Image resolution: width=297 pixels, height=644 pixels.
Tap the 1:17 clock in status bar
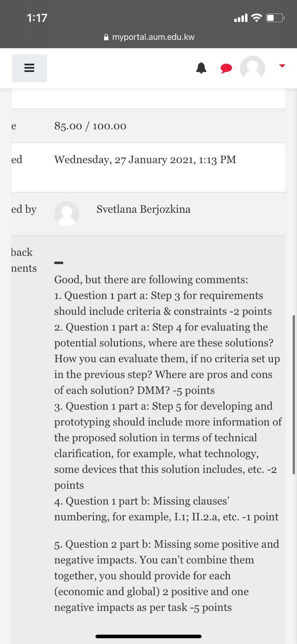[37, 18]
